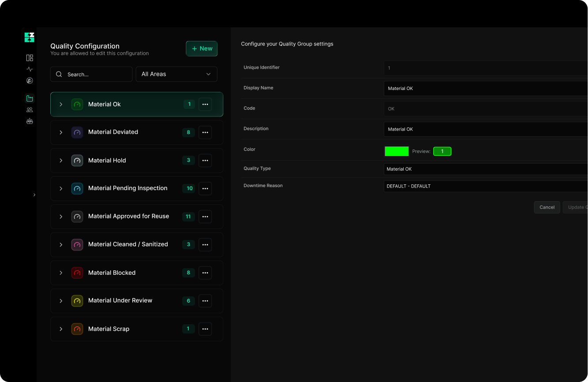The height and width of the screenshot is (382, 588).
Task: Click the orange gauge icon on Material Scrap
Action: tap(77, 329)
